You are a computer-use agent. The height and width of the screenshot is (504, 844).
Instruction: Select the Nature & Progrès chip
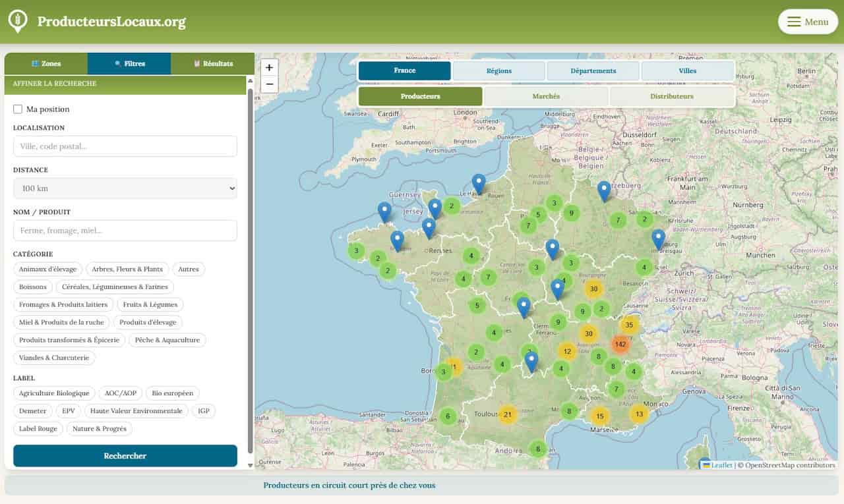click(x=100, y=428)
